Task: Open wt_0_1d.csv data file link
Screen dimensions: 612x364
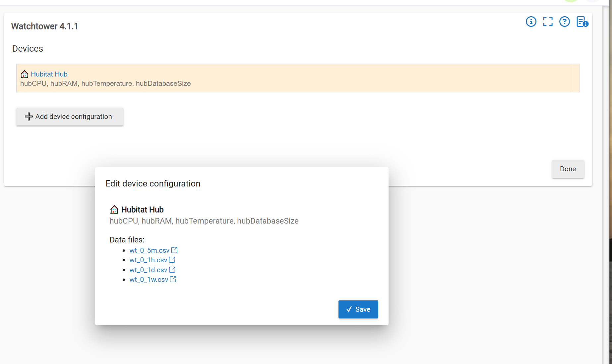Action: coord(149,270)
